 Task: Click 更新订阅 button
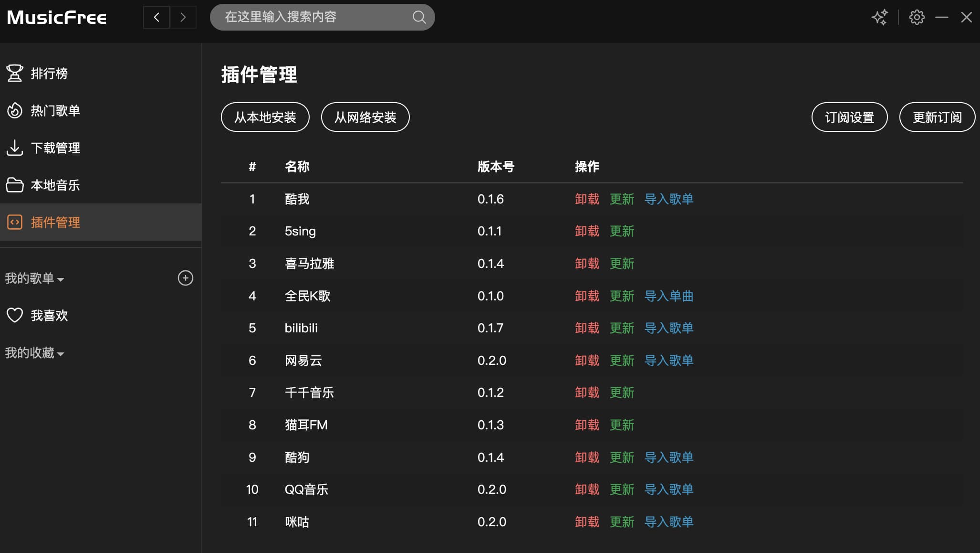[x=937, y=117]
